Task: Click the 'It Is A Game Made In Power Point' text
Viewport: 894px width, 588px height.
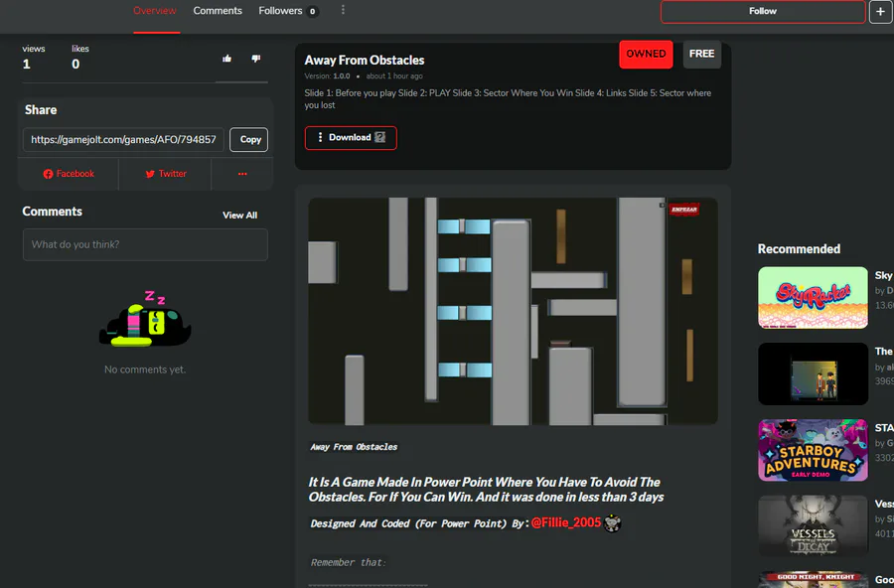Action: pyautogui.click(x=487, y=490)
